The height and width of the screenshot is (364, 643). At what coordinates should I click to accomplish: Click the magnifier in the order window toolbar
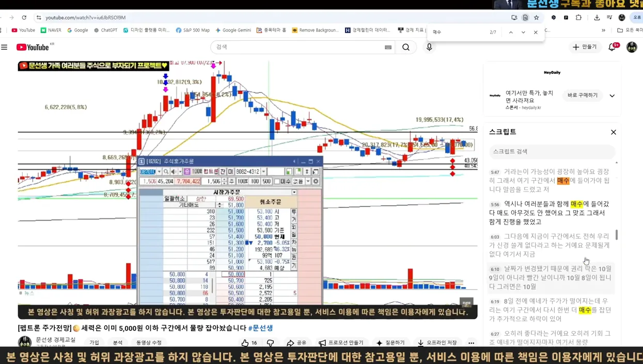(166, 172)
